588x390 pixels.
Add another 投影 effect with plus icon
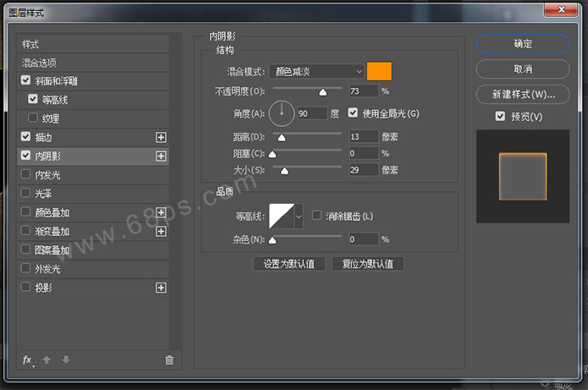coord(161,288)
